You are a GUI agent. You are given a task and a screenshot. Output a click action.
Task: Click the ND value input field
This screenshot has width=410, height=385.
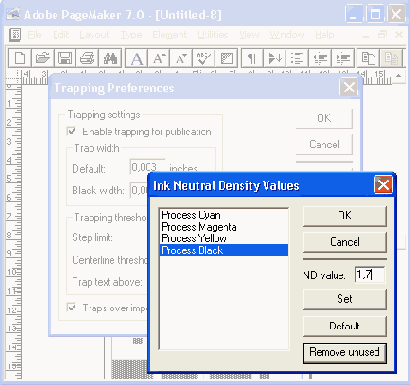[x=370, y=275]
